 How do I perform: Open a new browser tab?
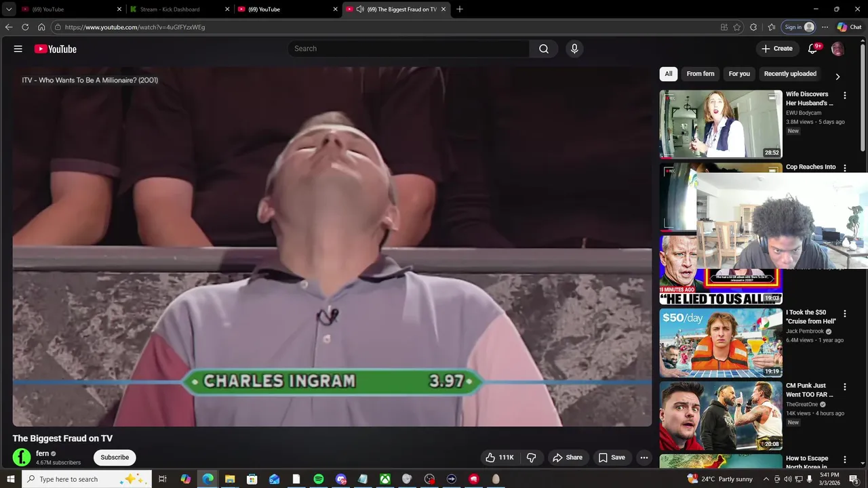pos(460,9)
